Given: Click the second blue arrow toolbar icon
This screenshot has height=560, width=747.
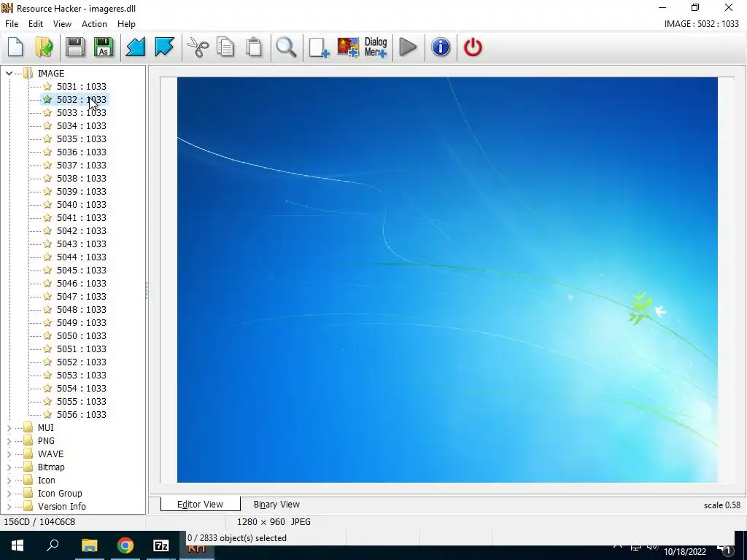Looking at the screenshot, I should coord(164,47).
